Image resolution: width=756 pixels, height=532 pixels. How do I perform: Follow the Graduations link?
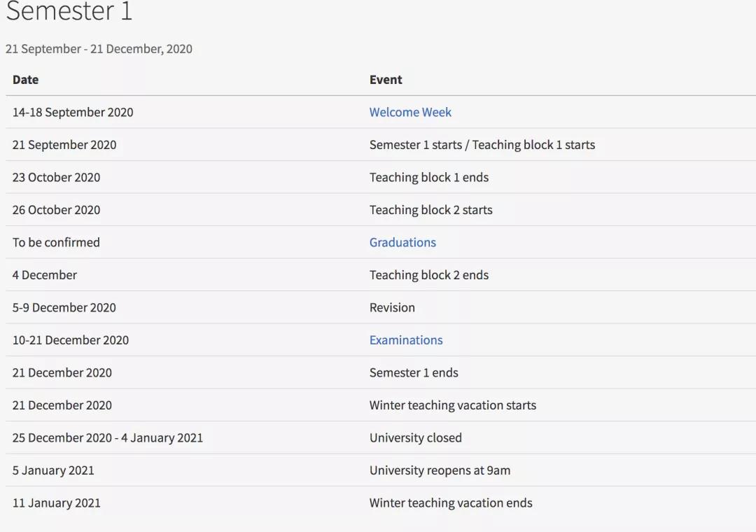402,242
